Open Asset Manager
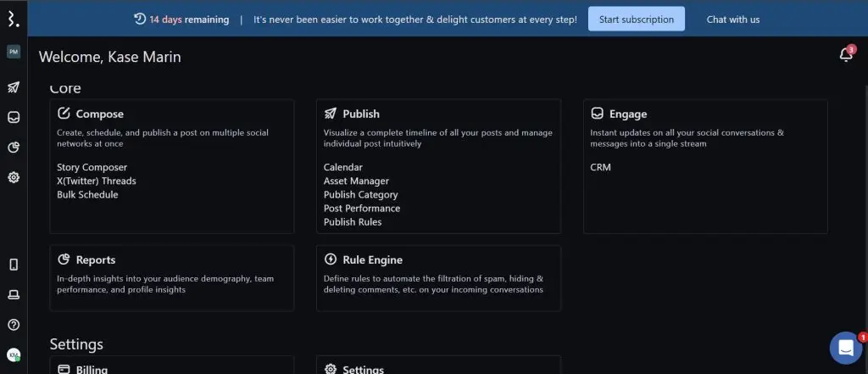This screenshot has height=374, width=868. 357,181
